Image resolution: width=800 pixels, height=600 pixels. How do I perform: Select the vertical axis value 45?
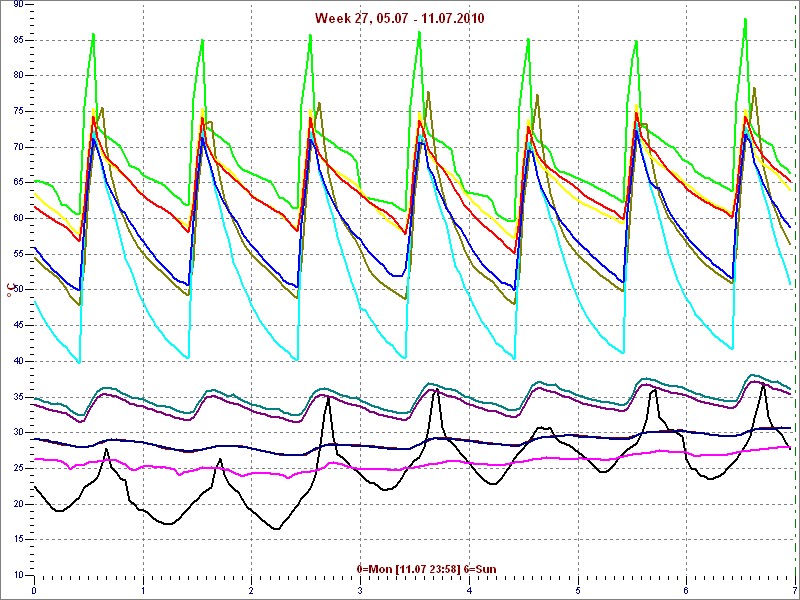[x=16, y=326]
